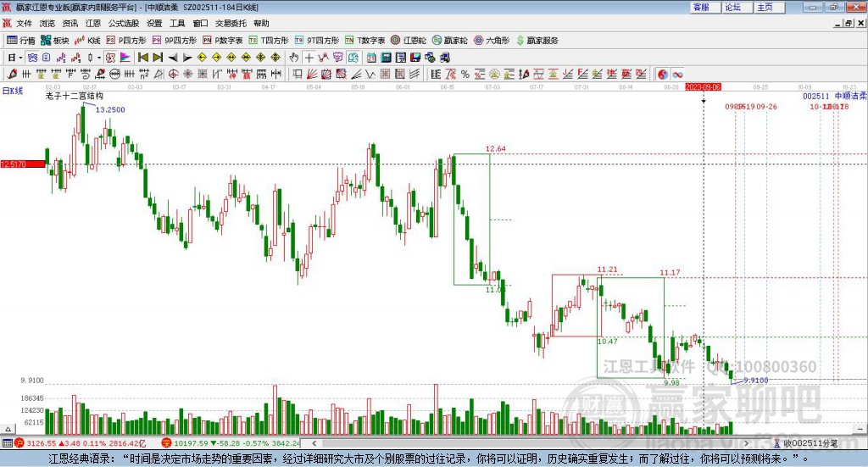The image size is (868, 467).
Task: Open the 六角形 hexagon tool
Action: (x=492, y=41)
